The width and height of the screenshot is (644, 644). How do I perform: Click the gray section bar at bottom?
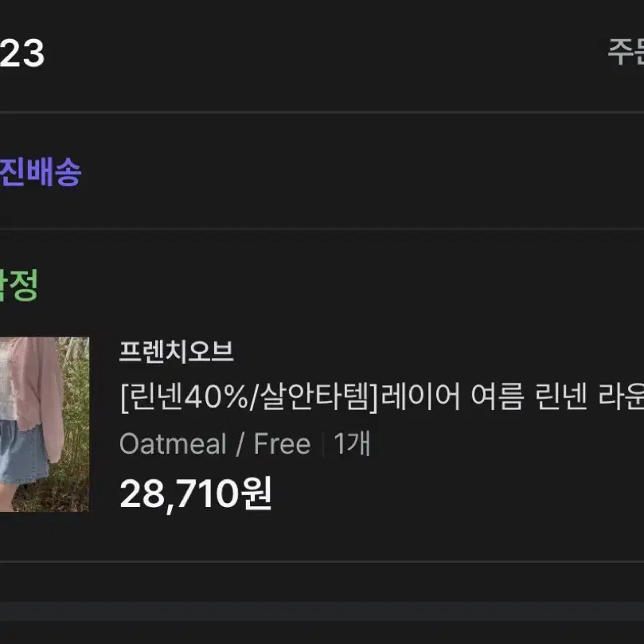click(322, 611)
